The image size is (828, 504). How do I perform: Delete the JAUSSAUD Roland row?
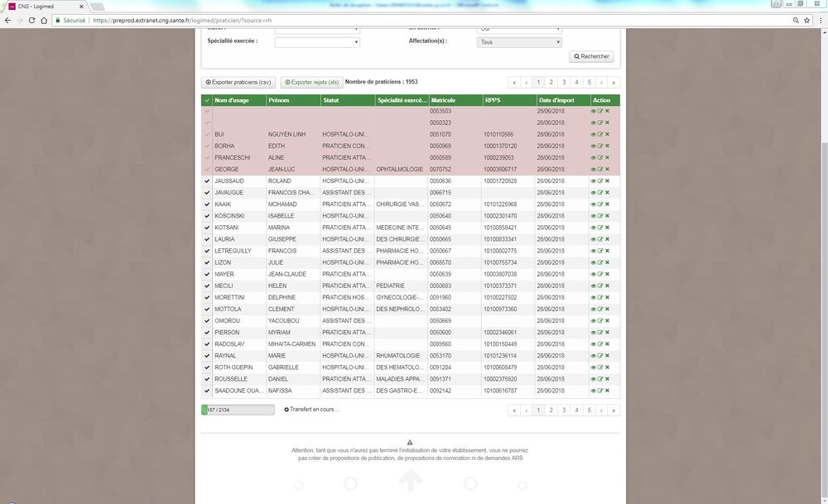coord(607,181)
